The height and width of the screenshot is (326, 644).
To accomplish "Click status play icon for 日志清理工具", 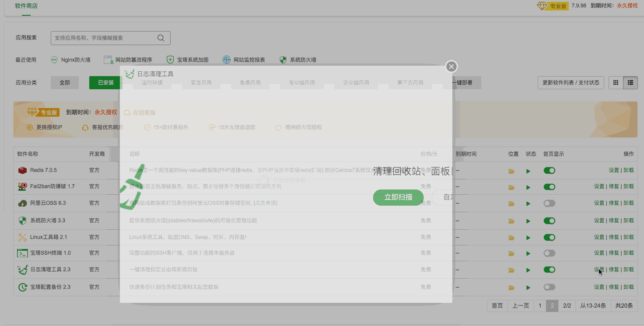I will [528, 270].
